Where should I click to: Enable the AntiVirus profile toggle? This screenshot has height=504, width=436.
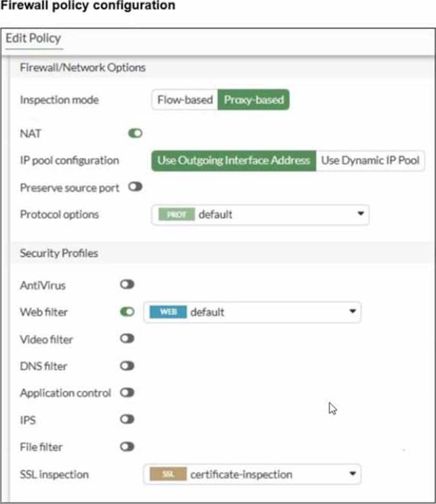click(x=127, y=285)
